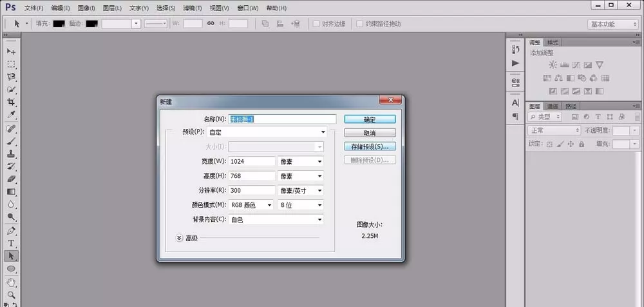The height and width of the screenshot is (307, 644).
Task: Open the 文件 menu
Action: click(33, 8)
